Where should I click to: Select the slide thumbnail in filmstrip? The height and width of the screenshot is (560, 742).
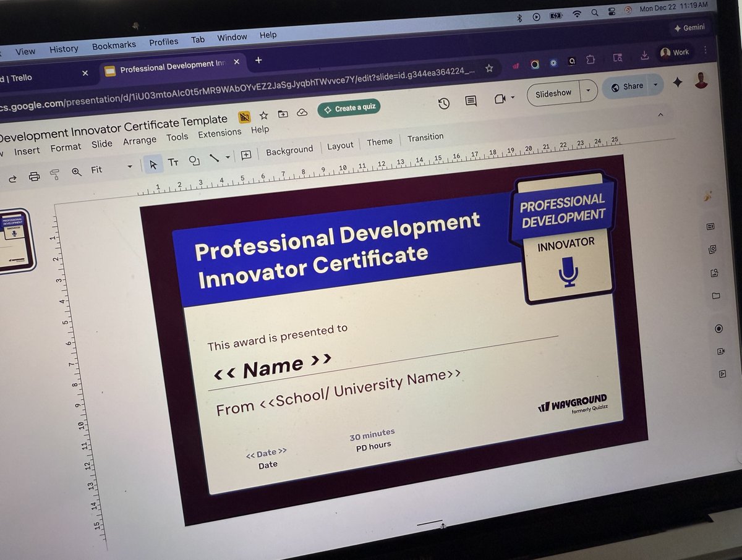[14, 241]
